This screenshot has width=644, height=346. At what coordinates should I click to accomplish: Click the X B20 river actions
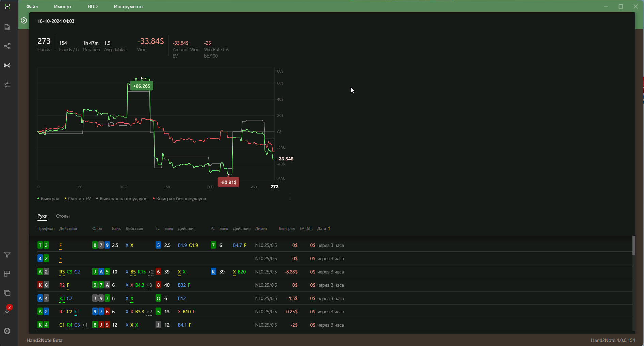239,272
